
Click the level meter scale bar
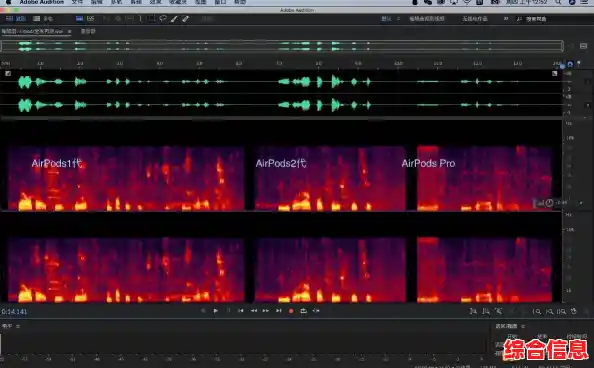pyautogui.click(x=242, y=358)
